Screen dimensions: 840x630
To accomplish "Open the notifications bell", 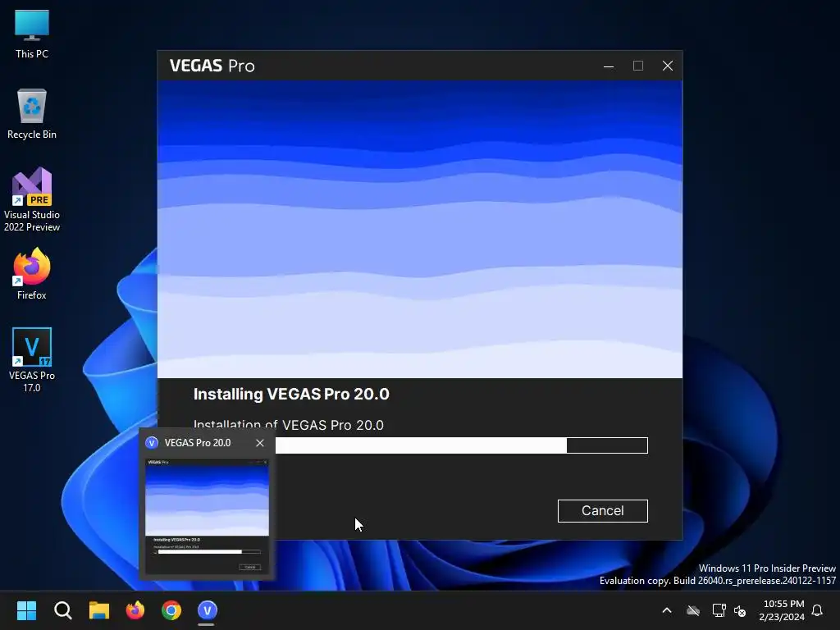I will (818, 610).
